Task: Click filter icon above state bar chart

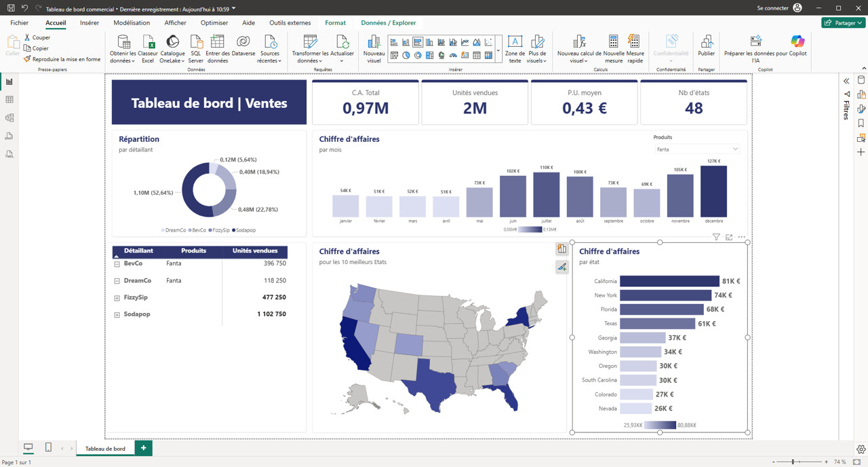Action: click(716, 238)
